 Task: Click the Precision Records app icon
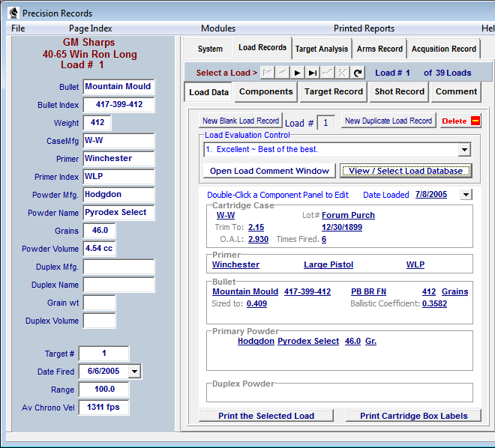(13, 13)
